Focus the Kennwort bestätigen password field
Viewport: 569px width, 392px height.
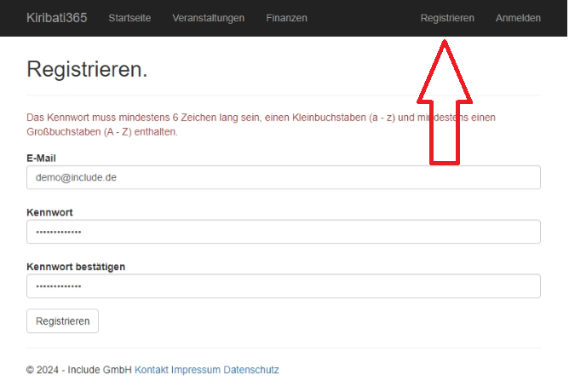click(284, 286)
